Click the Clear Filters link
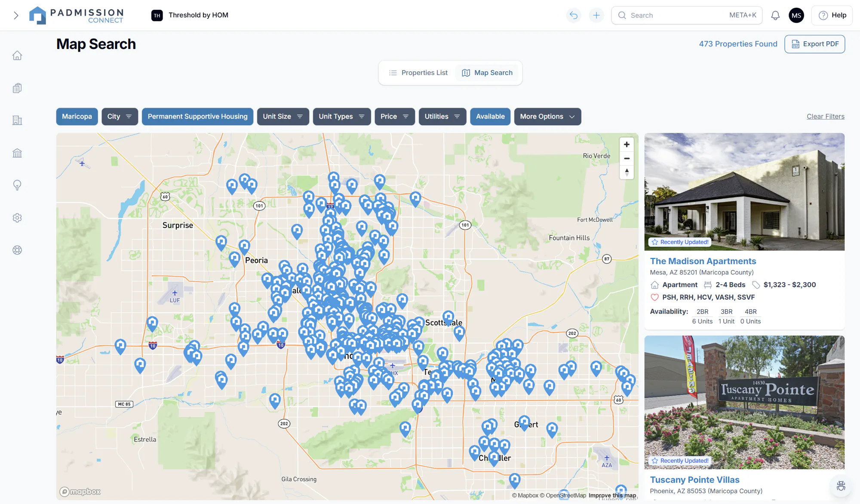The width and height of the screenshot is (860, 504). click(x=825, y=117)
